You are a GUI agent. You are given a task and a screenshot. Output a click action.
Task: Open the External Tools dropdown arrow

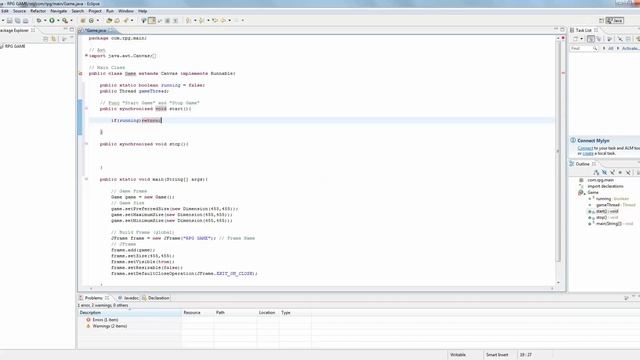click(71, 20)
